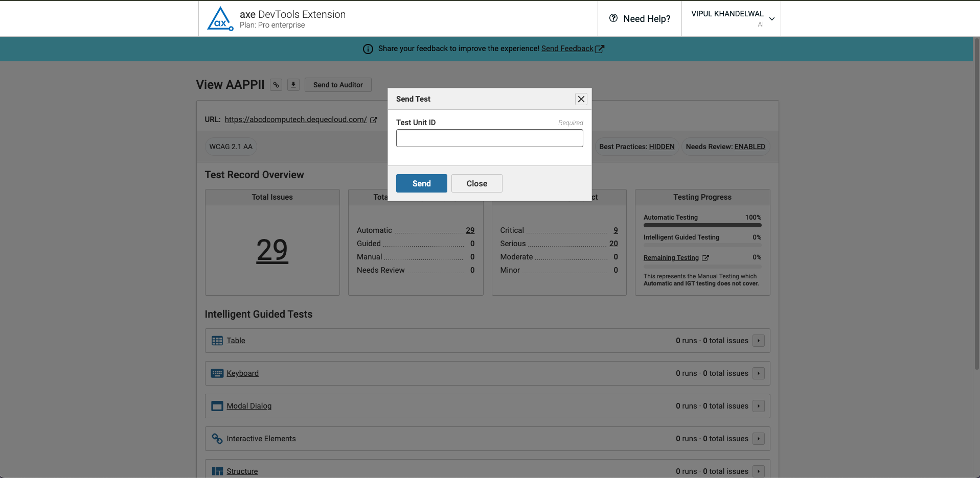
Task: Click the external link icon next to URL
Action: [374, 120]
